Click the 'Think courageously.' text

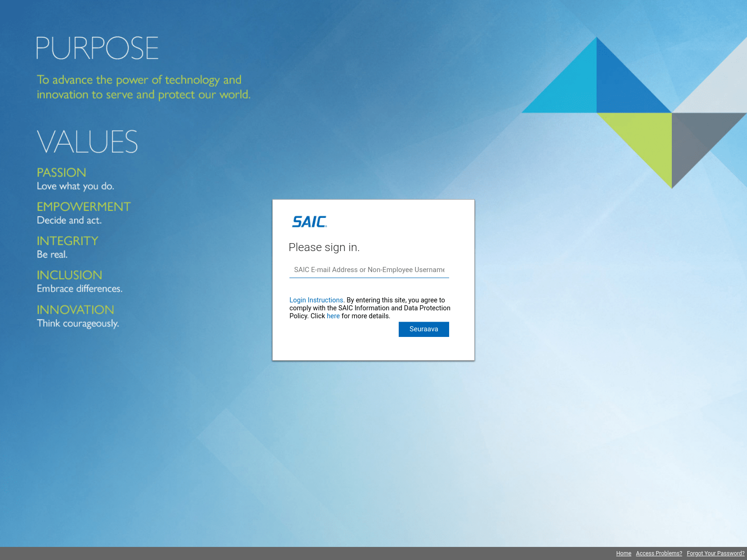78,323
